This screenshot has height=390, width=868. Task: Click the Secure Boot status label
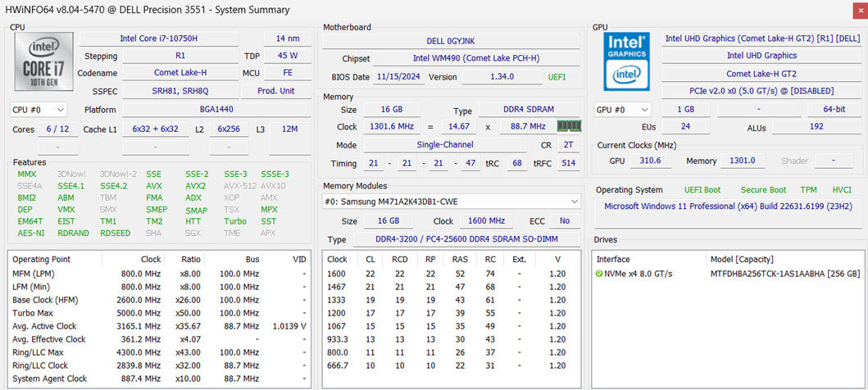(763, 190)
